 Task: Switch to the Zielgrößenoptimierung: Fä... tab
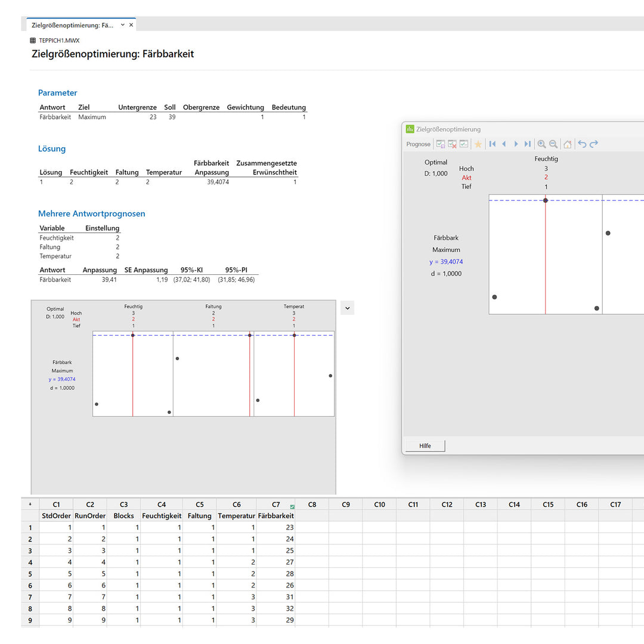tap(72, 25)
